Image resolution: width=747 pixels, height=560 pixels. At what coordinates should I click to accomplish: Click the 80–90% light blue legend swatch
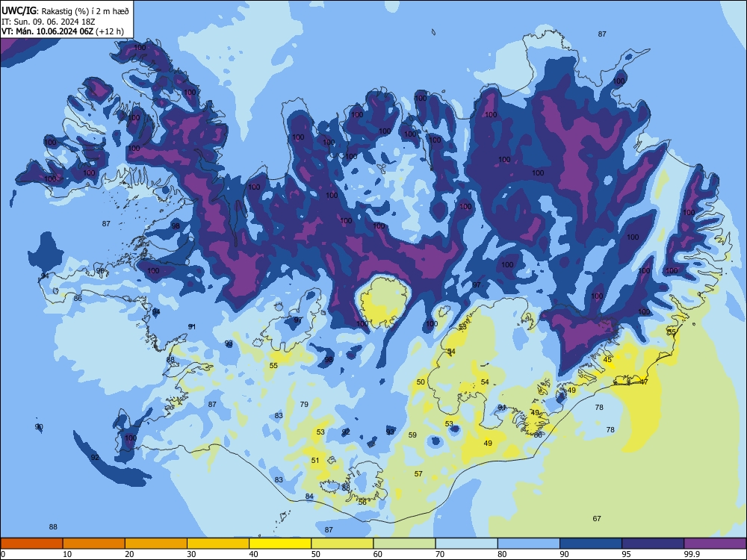(529, 544)
